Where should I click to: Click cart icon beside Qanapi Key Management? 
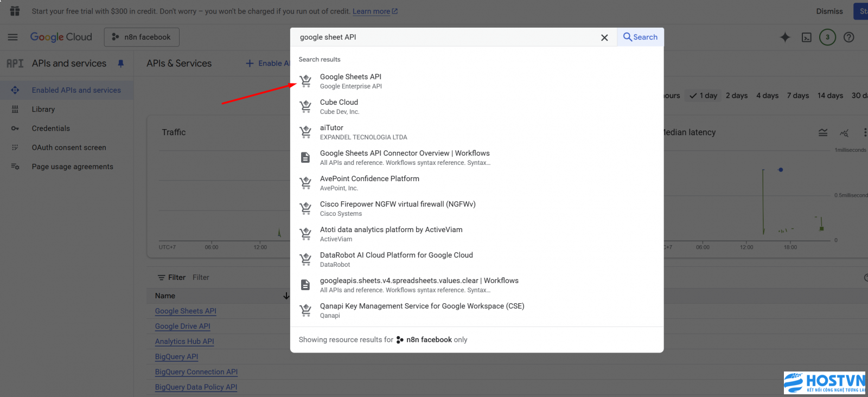(306, 311)
